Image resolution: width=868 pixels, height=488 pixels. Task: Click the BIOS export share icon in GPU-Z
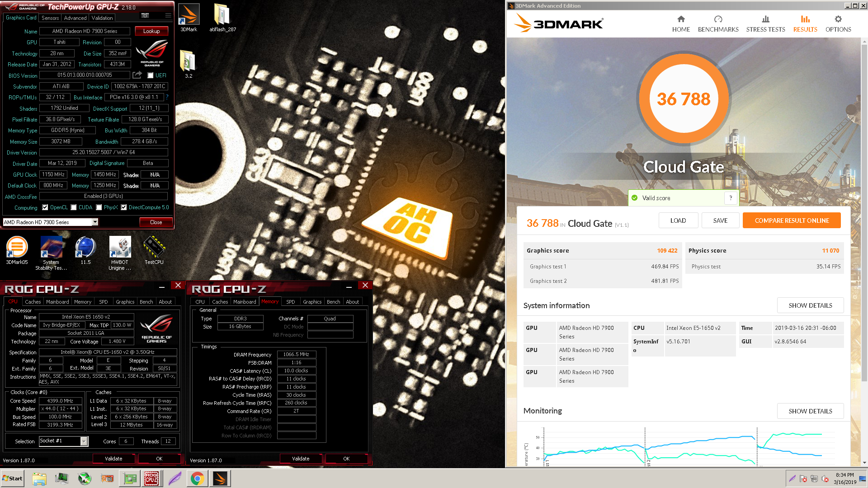pos(137,75)
